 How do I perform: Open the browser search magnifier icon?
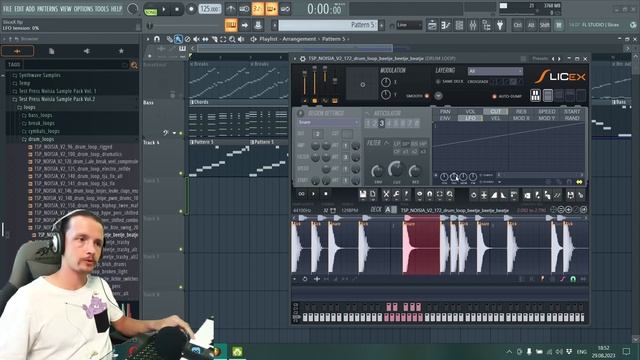[x=134, y=65]
